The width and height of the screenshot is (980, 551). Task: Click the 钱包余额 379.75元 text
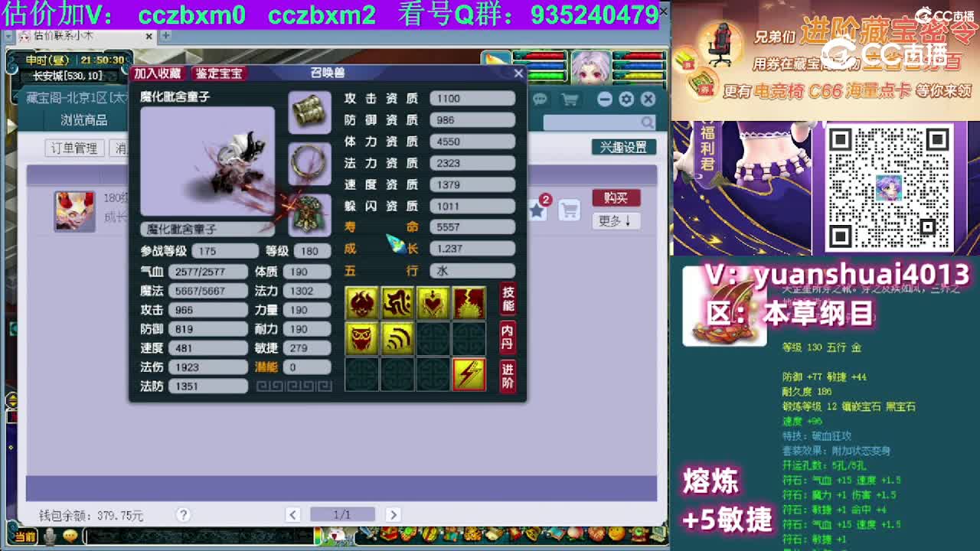(x=91, y=516)
